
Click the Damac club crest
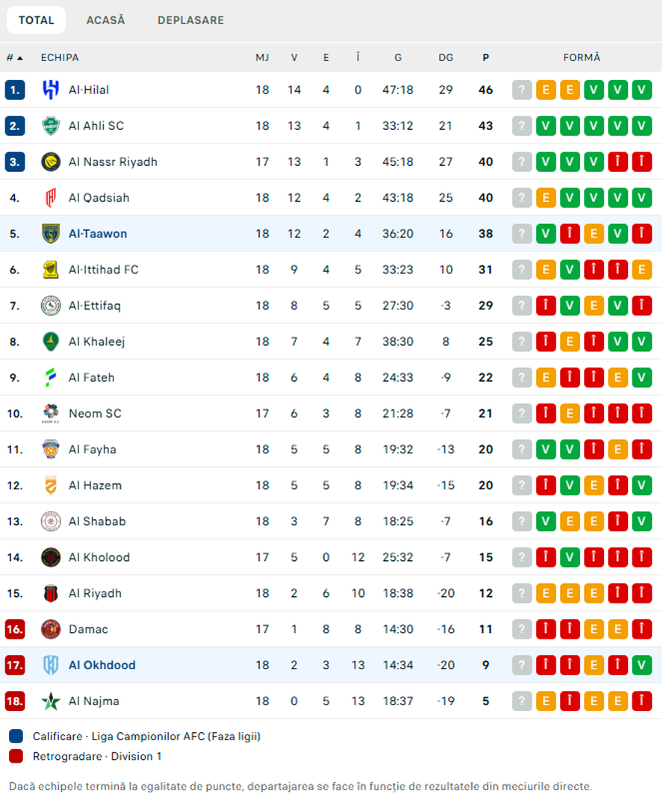pyautogui.click(x=51, y=629)
